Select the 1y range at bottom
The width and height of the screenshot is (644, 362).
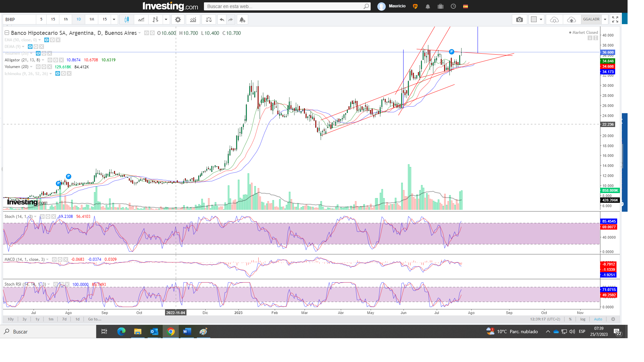click(37, 319)
